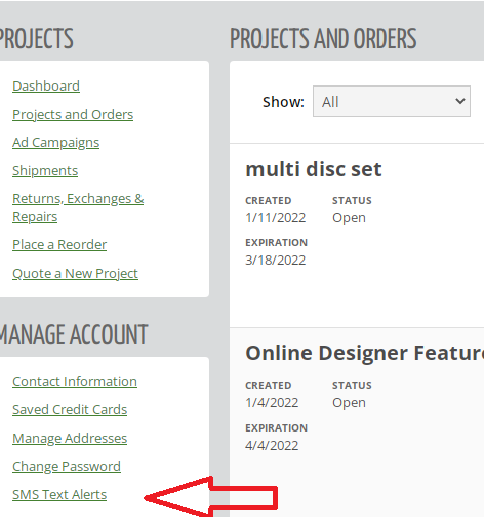Open Returns, Exchanges & Repairs link
The height and width of the screenshot is (517, 484).
(x=78, y=207)
